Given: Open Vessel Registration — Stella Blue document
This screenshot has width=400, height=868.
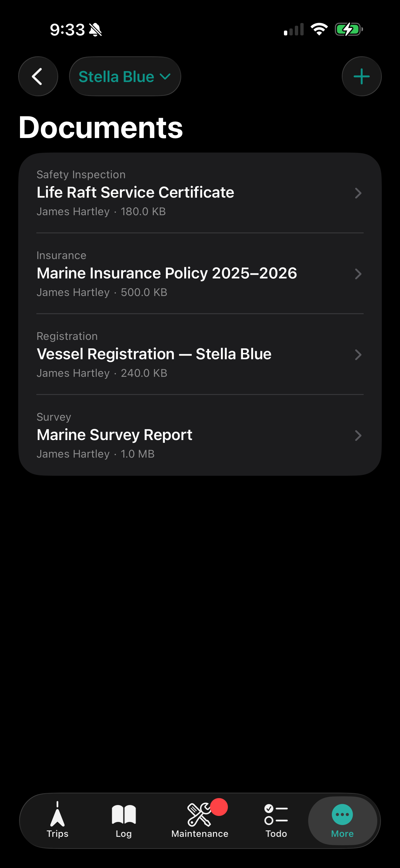Looking at the screenshot, I should click(x=200, y=354).
